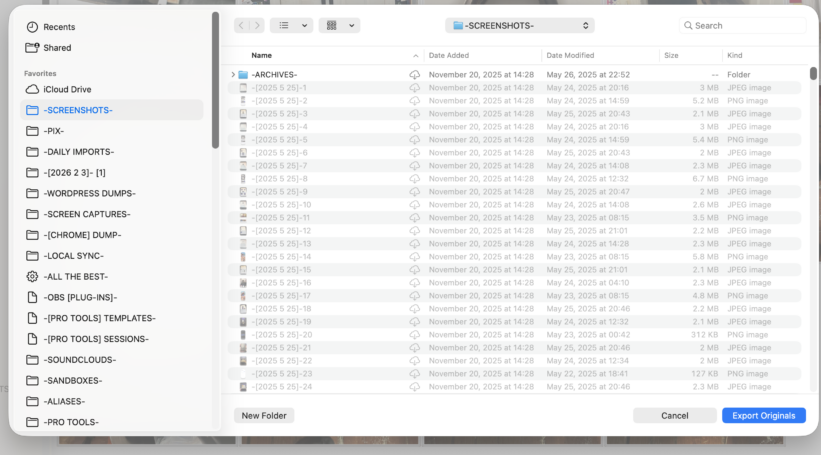Image resolution: width=821 pixels, height=455 pixels.
Task: Click the iCloud download icon for -ARCHIVES-
Action: (x=415, y=75)
